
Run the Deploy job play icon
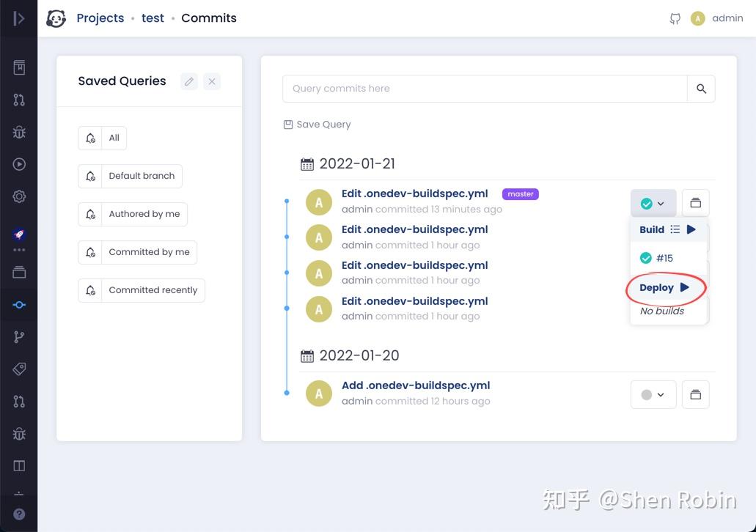point(685,287)
